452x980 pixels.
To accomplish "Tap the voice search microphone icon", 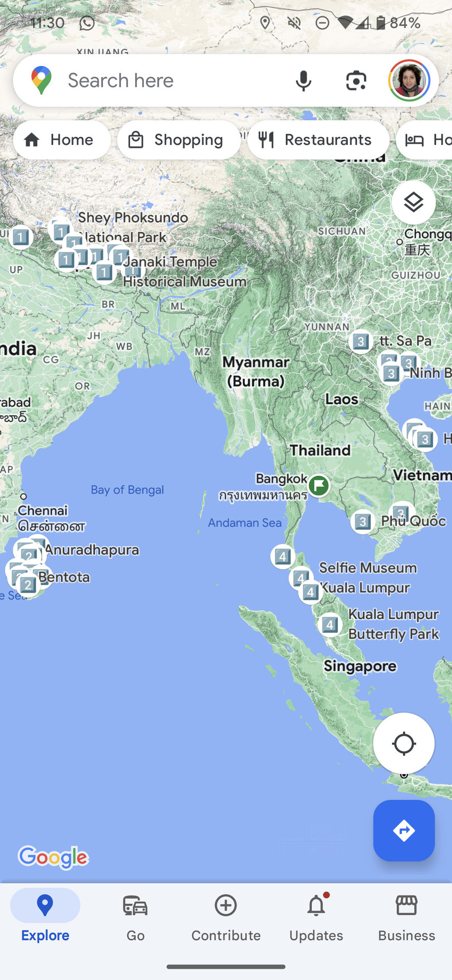I will pos(303,81).
